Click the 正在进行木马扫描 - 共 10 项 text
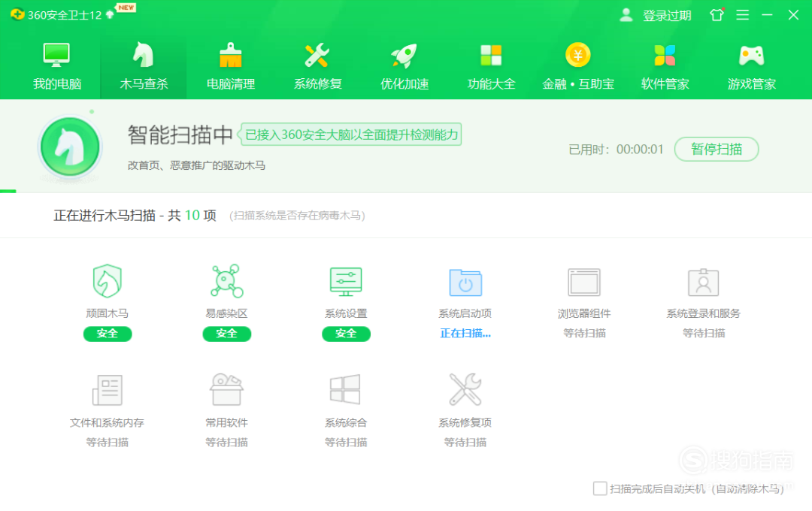The width and height of the screenshot is (812, 511). click(135, 216)
